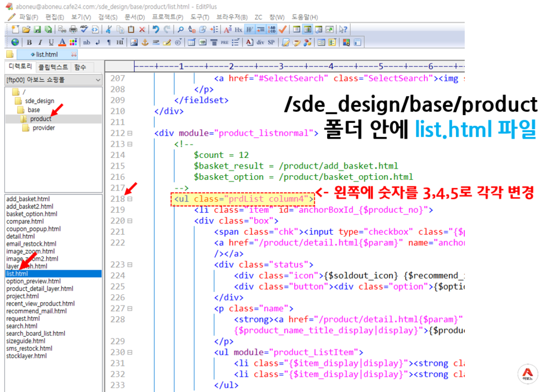Screen dimensions: 543x392
Task: Collapse code fold at line 213
Action: (x=130, y=144)
